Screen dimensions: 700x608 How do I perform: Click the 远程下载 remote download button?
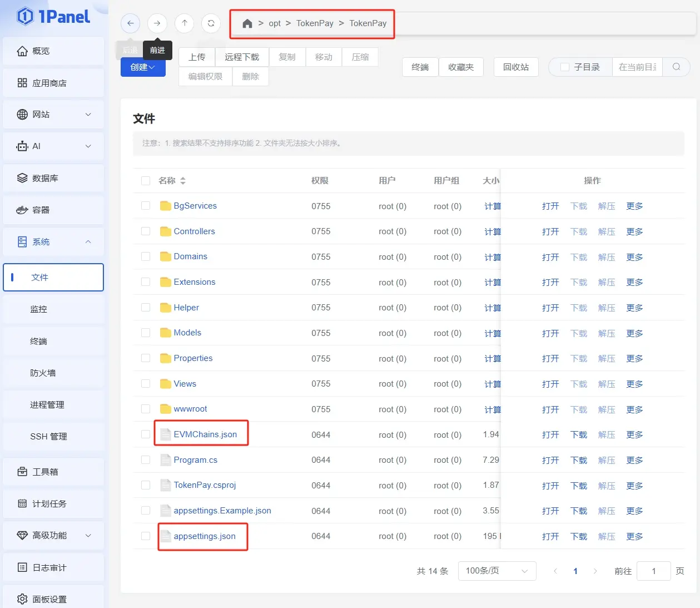[242, 57]
